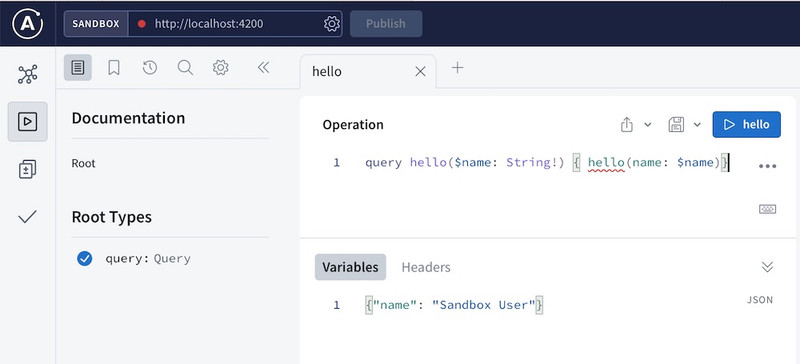Screen dimensions: 800x364
Task: Select the Documentation page icon
Action: (x=78, y=67)
